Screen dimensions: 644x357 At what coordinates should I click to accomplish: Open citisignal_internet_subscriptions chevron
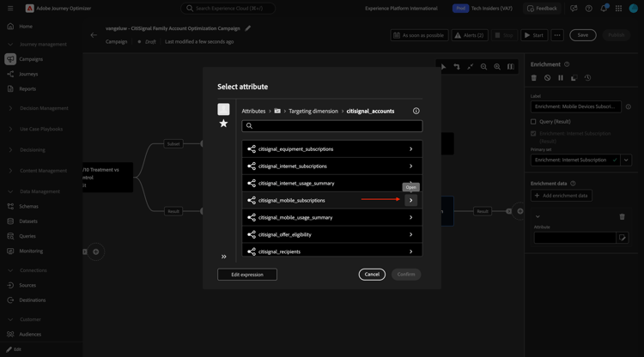coord(410,166)
